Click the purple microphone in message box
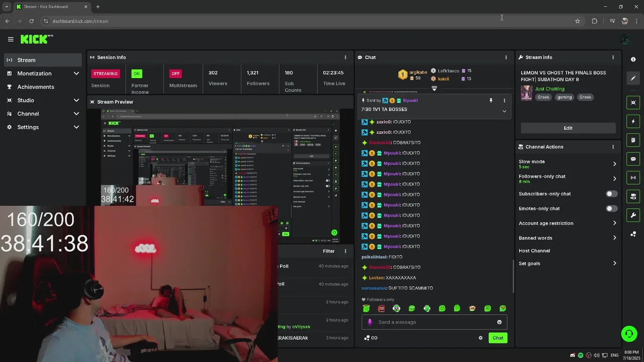Screen dimensions: 644x362 pos(370,322)
